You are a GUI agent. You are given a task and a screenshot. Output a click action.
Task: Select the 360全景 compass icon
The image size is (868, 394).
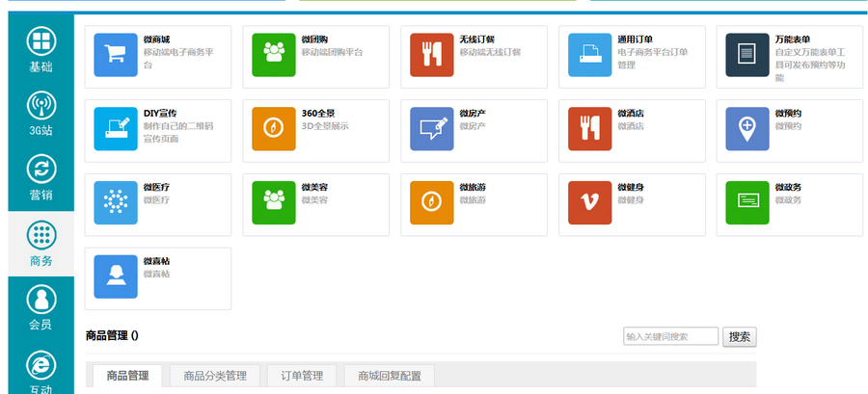click(x=273, y=129)
